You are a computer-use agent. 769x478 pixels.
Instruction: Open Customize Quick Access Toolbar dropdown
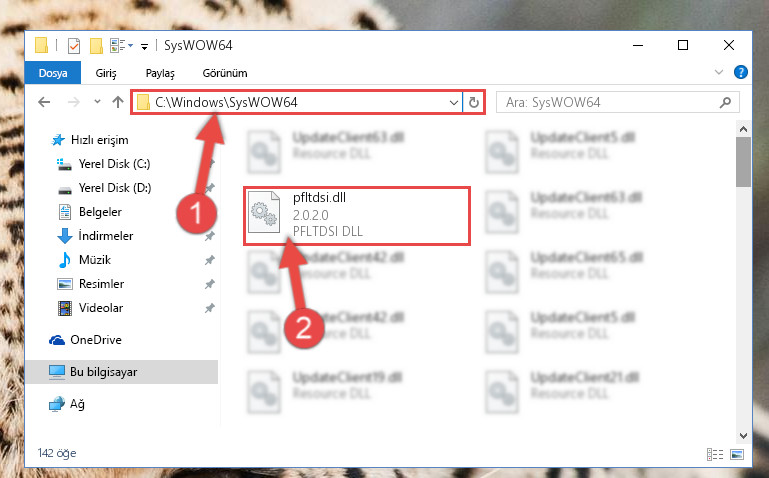point(144,47)
